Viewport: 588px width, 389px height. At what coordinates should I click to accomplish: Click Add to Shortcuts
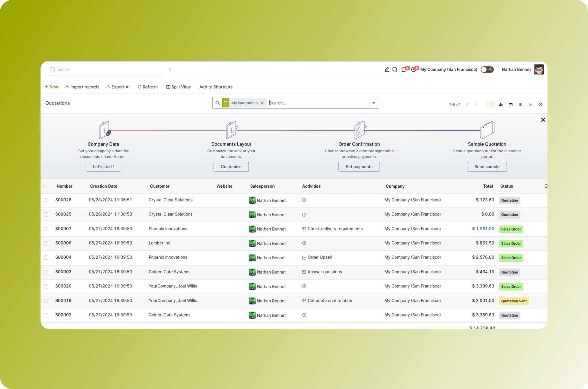[x=216, y=87]
